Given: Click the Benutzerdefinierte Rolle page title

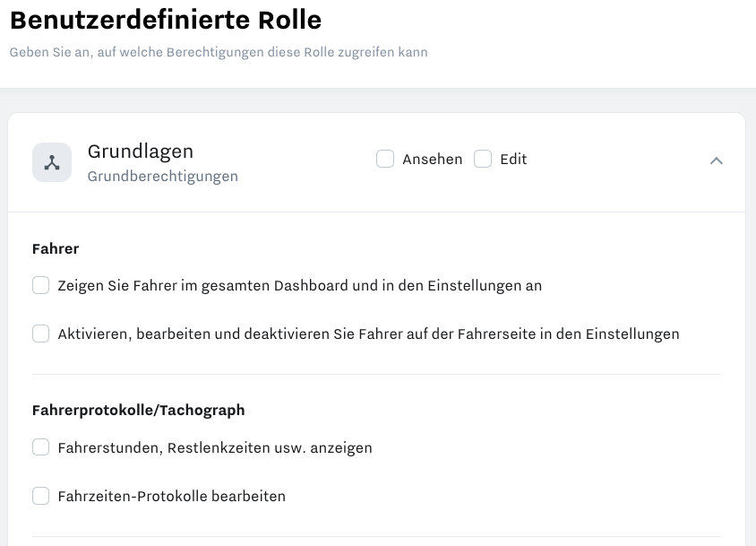Looking at the screenshot, I should pyautogui.click(x=166, y=20).
